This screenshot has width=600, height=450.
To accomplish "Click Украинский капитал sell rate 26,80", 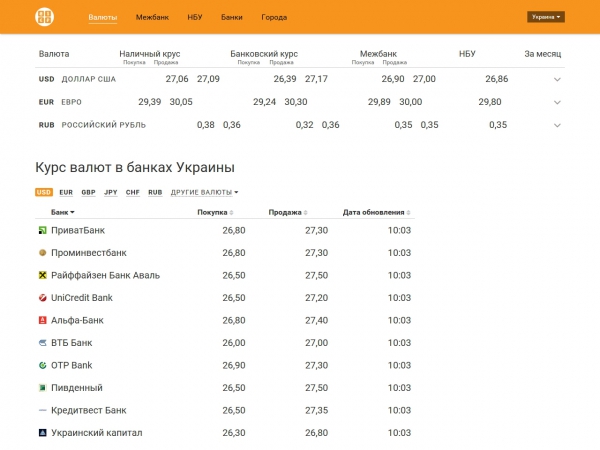I will point(316,433).
